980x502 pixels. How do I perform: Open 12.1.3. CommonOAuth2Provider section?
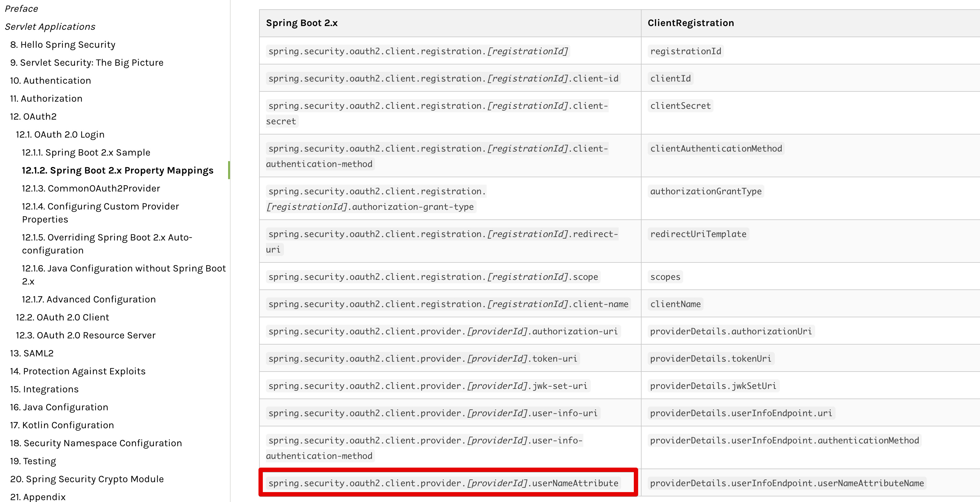pyautogui.click(x=91, y=188)
